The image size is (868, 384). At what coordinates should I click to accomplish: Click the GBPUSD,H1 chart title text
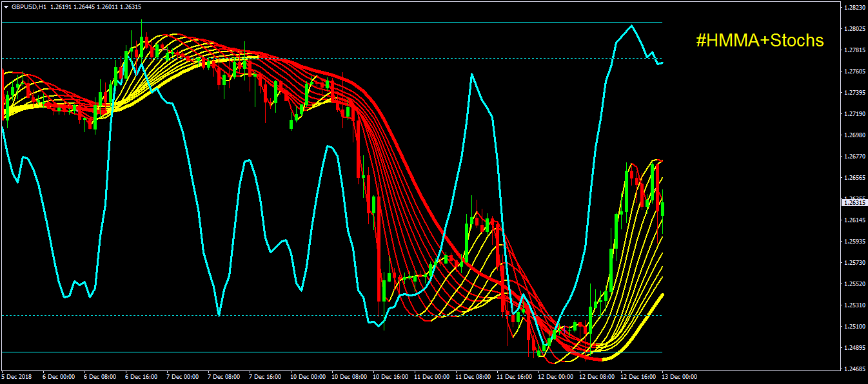pos(28,7)
